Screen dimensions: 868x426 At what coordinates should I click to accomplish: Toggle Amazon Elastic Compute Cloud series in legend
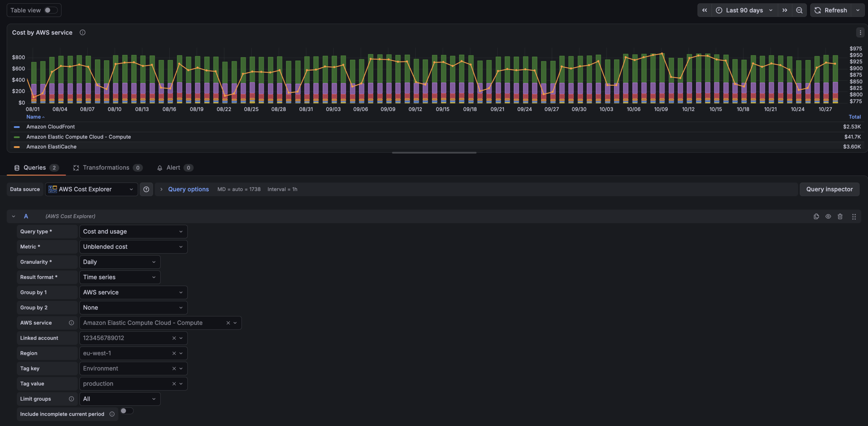click(78, 137)
